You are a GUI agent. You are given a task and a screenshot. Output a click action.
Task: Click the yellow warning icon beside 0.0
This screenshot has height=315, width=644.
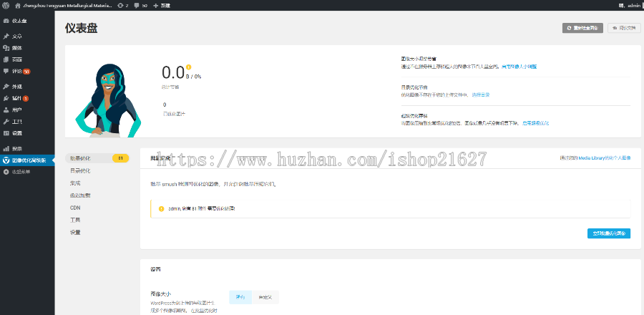point(188,67)
